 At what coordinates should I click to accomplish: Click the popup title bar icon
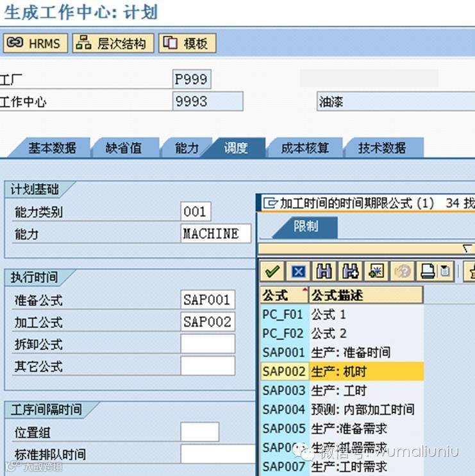coord(270,203)
